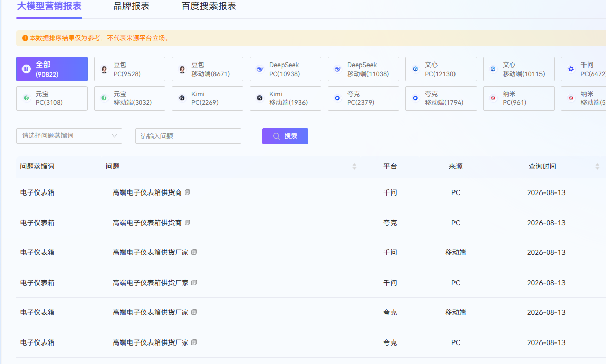Viewport: 606px width, 364px height.
Task: Select the 全部 (90822) filter card
Action: coord(52,69)
